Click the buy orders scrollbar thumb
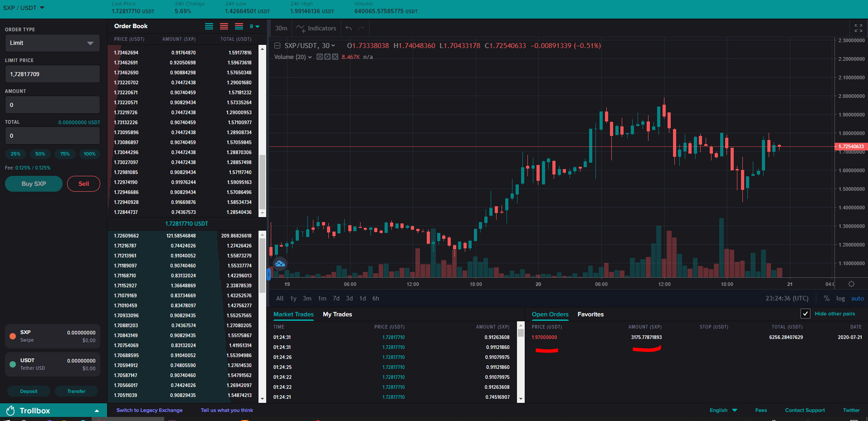868x421 pixels. 262,265
